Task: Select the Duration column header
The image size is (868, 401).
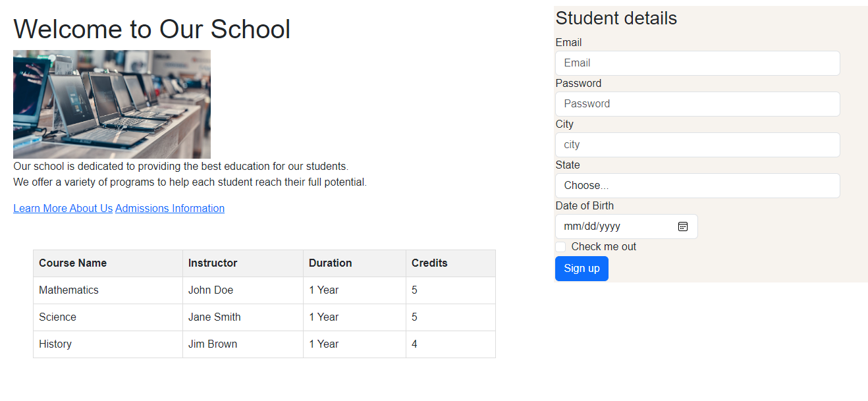Action: tap(331, 263)
